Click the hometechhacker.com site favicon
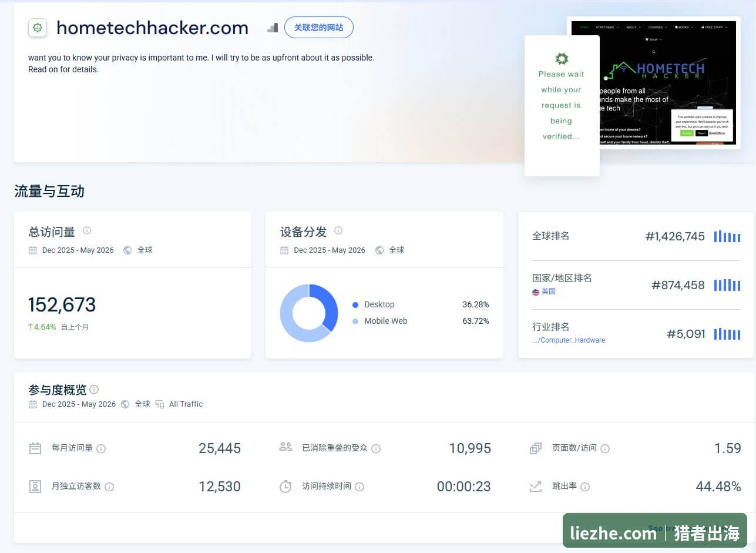756x553 pixels. pyautogui.click(x=38, y=27)
